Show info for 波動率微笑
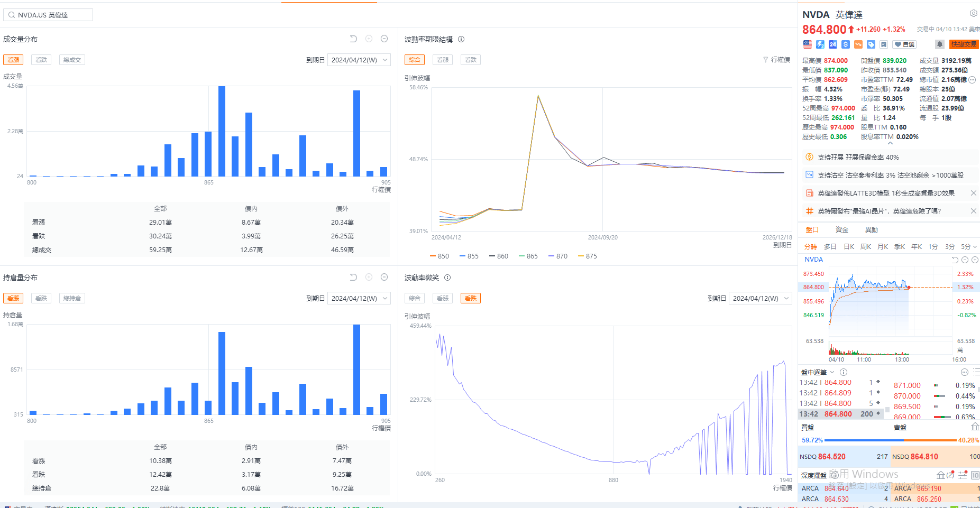The width and height of the screenshot is (980, 508). 447,278
